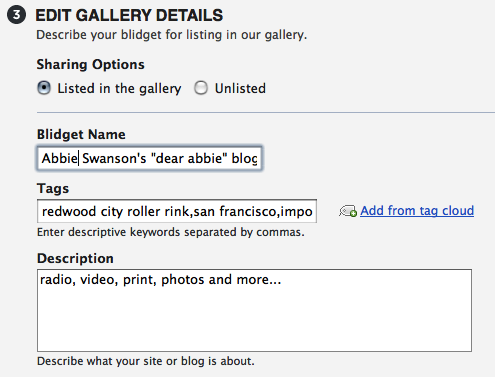Screen dimensions: 495x377
Task: Click the "Describe your blidget for listing" subtitle
Action: (x=172, y=35)
